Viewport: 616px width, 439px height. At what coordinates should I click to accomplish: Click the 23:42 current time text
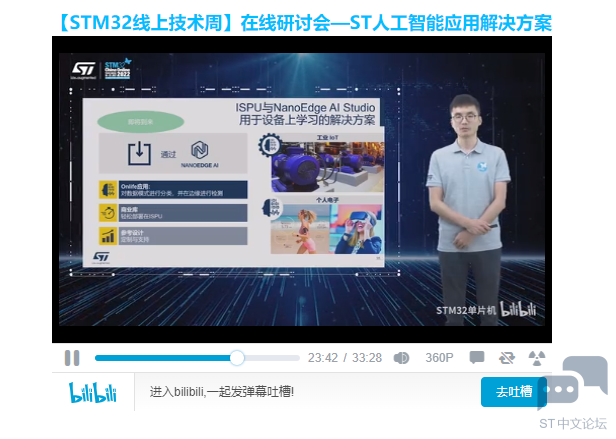(x=323, y=358)
